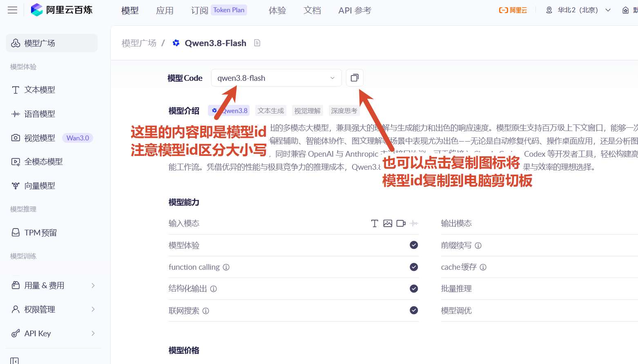Image resolution: width=638 pixels, height=364 pixels.
Task: Click the 输入模态 label
Action: (184, 223)
